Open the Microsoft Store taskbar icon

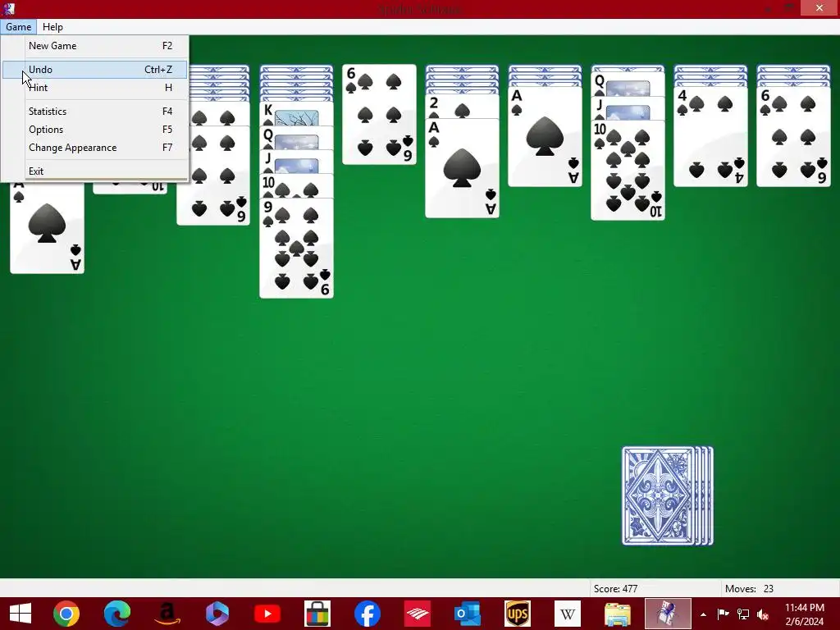[317, 614]
